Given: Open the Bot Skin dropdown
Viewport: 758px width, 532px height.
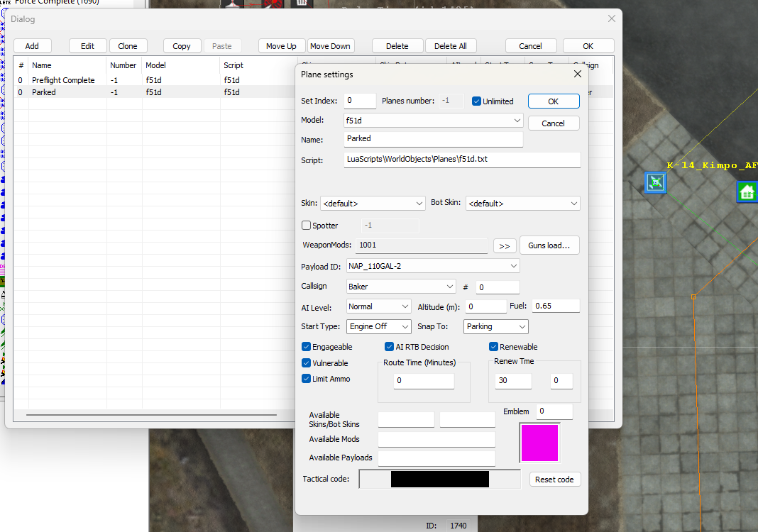Looking at the screenshot, I should pyautogui.click(x=523, y=204).
